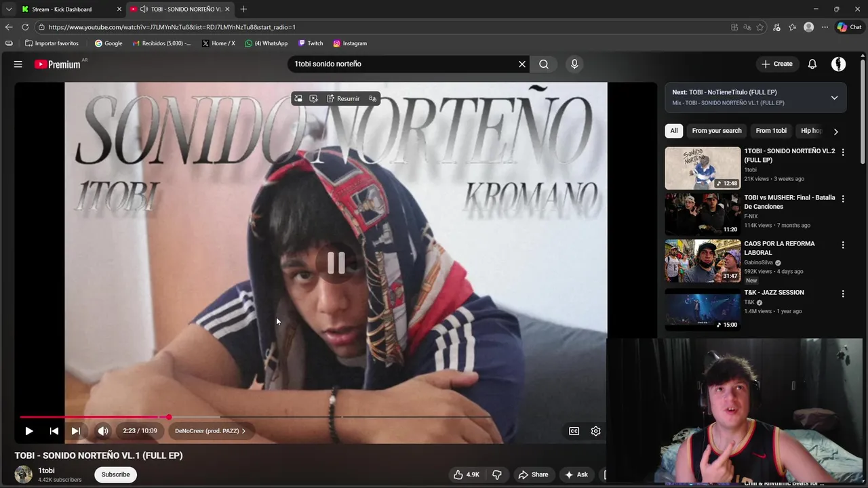Share the video
The width and height of the screenshot is (868, 488).
pos(533,474)
